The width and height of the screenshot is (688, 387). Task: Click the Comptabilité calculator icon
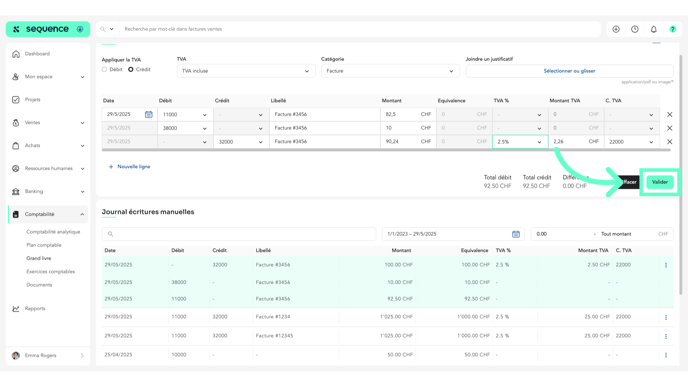click(16, 214)
